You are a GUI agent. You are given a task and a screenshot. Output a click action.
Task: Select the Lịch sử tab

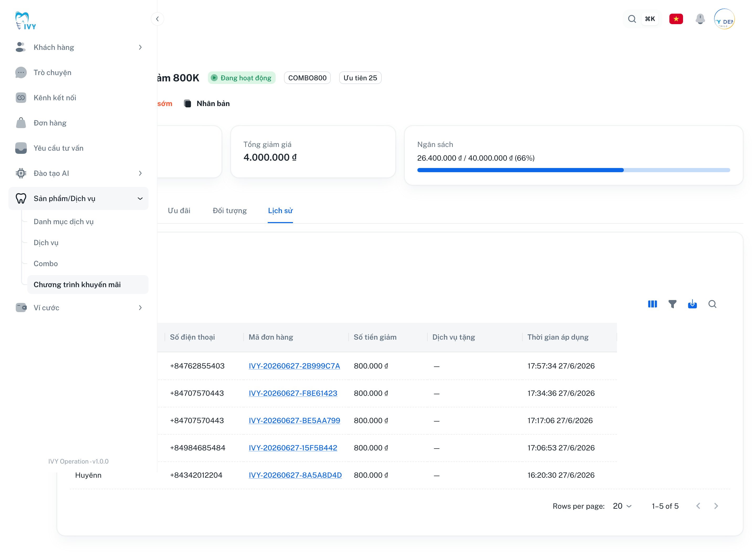280,211
